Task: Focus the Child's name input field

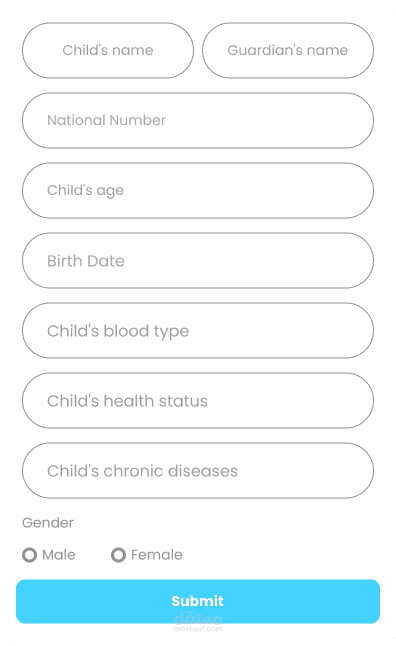Action: pos(108,50)
